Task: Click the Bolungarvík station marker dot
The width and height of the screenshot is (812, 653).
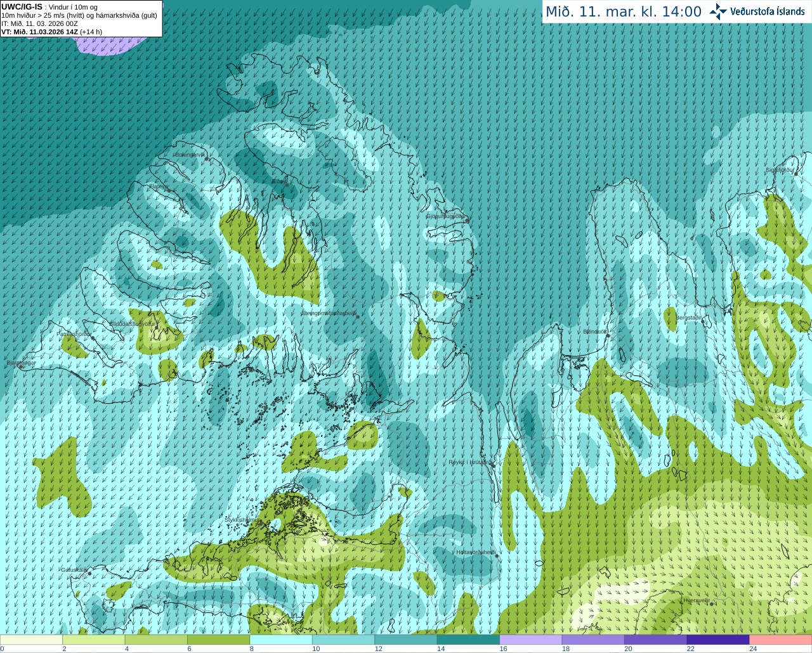Action: 207,158
